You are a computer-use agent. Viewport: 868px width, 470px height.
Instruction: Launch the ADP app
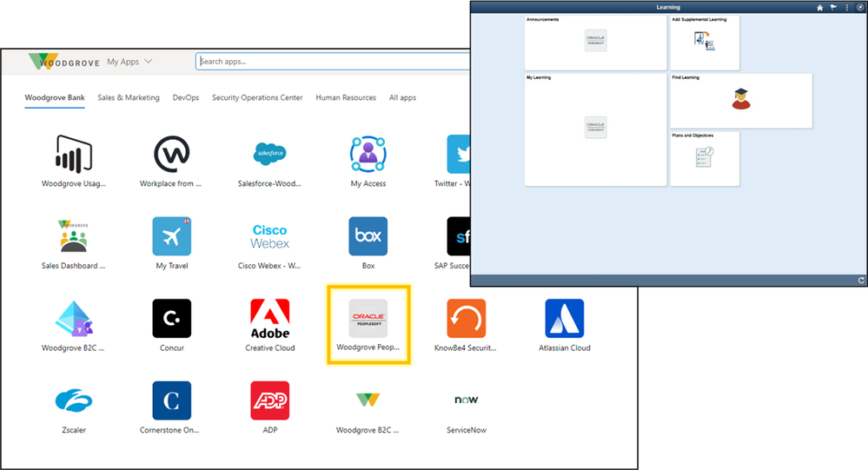[269, 408]
